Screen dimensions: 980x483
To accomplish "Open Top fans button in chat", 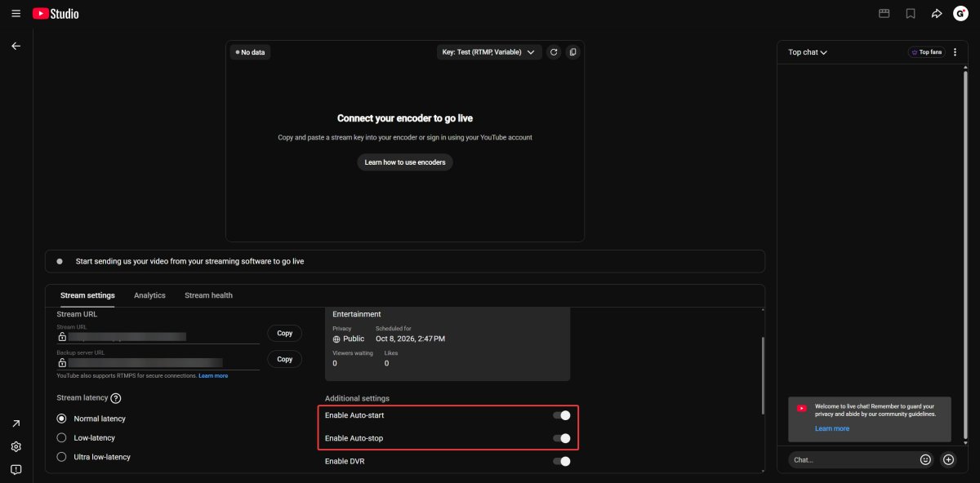I will pyautogui.click(x=926, y=52).
